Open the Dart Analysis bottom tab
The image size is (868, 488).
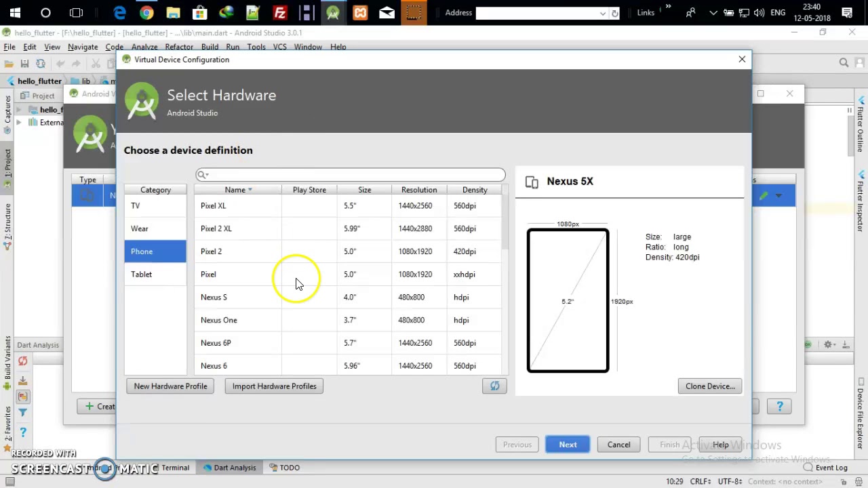click(229, 468)
